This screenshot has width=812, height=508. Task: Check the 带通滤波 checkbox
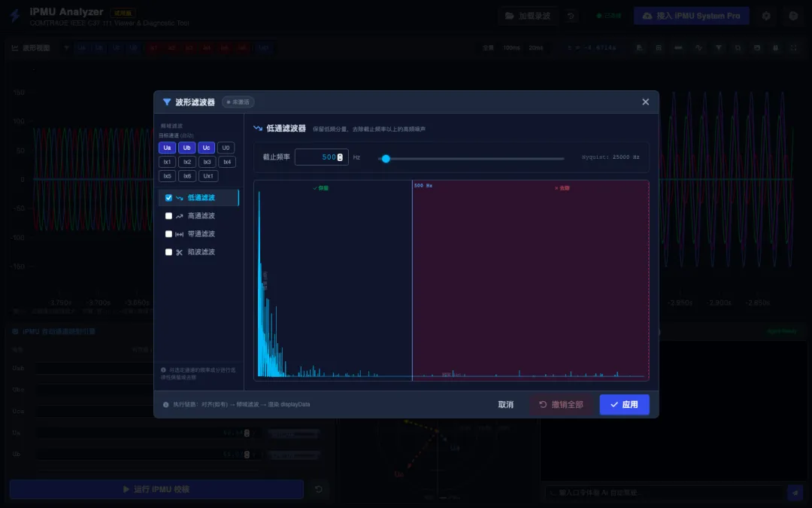pos(168,234)
